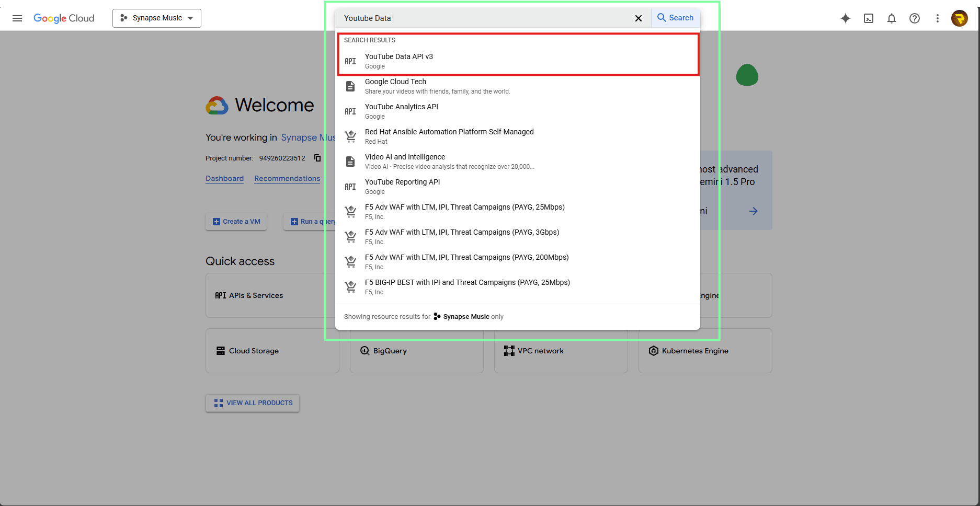Click the Search button with magnifier
980x506 pixels.
pyautogui.click(x=676, y=18)
